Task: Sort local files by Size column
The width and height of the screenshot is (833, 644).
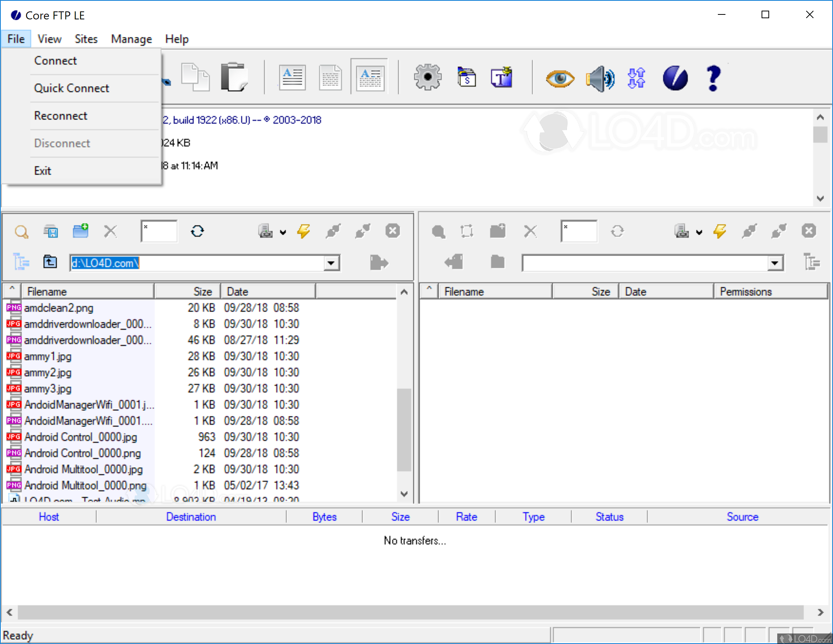Action: click(x=187, y=292)
